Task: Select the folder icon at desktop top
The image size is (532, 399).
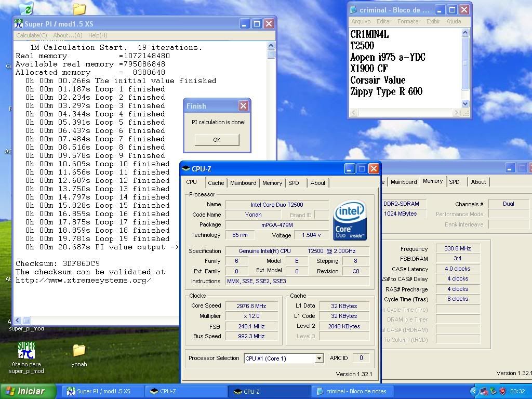Action: coord(79,9)
